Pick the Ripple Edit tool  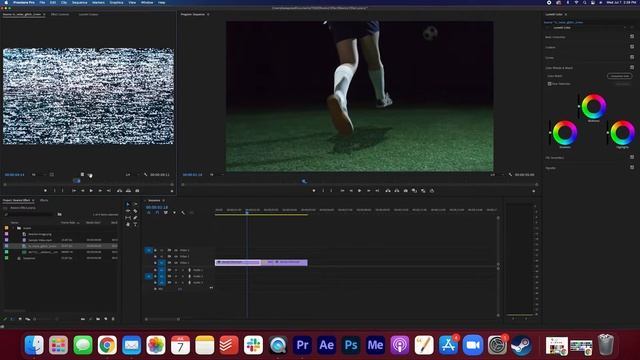pyautogui.click(x=128, y=211)
